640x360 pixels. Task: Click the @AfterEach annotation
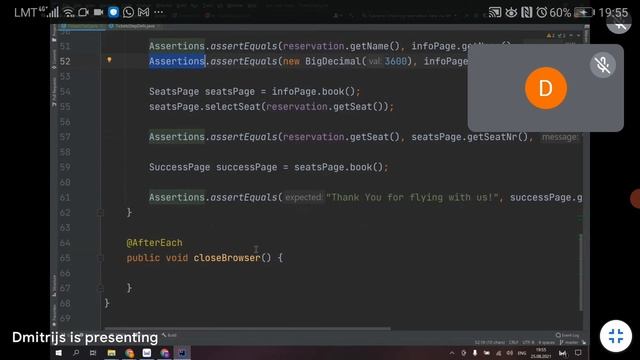[154, 243]
